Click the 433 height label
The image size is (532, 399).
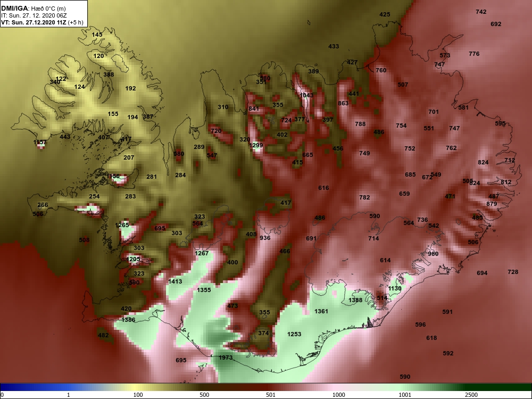click(334, 46)
